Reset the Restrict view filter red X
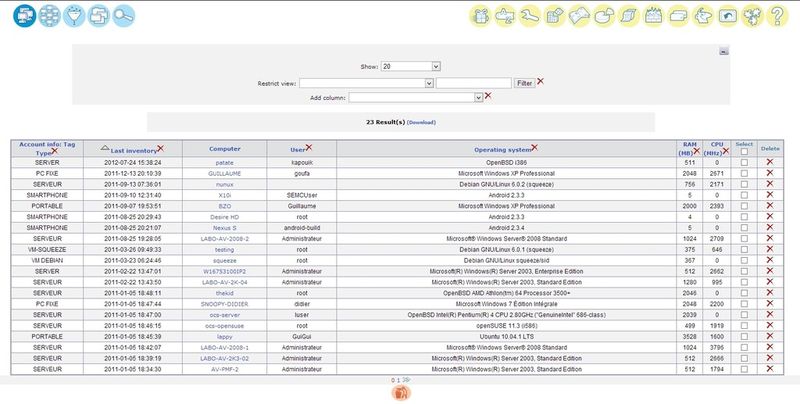800x404 pixels. [540, 81]
